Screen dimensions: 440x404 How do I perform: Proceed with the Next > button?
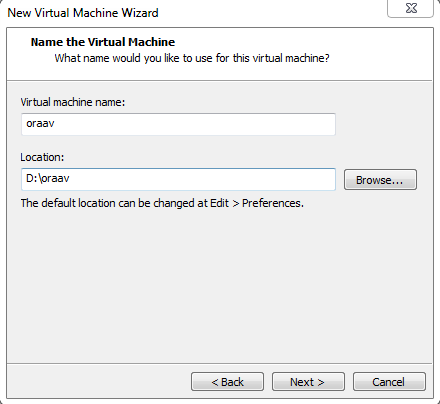[308, 382]
